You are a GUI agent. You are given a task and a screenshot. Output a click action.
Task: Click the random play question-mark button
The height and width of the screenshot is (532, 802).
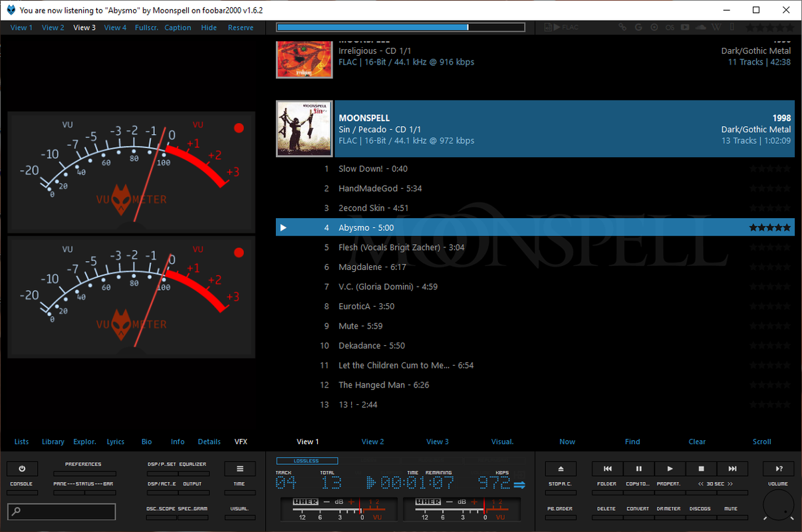pyautogui.click(x=779, y=469)
